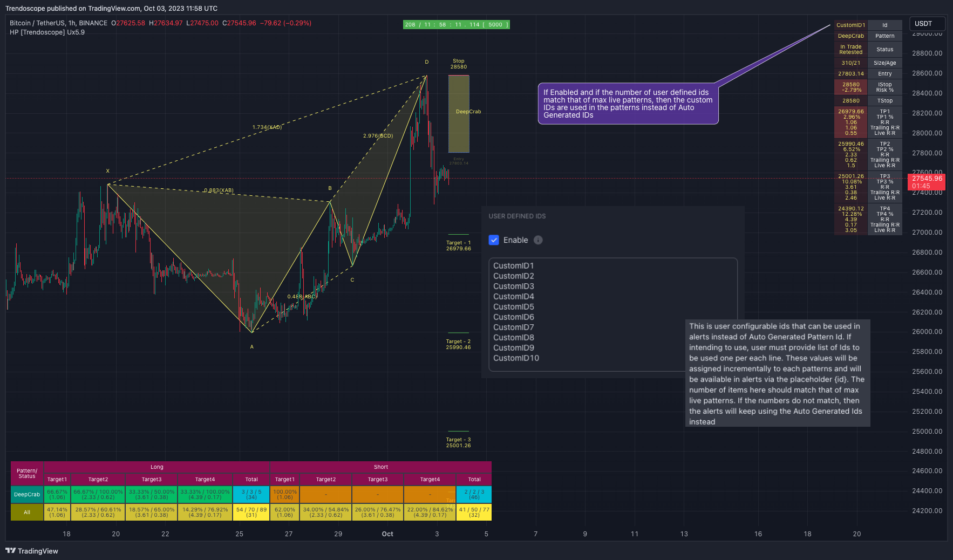Click the red 27545.96 current price tag

point(927,182)
